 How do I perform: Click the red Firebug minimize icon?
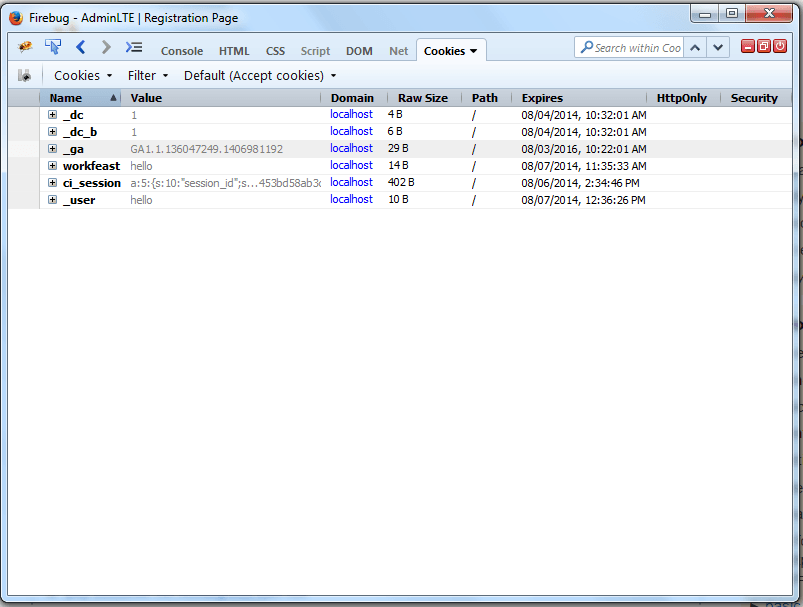pyautogui.click(x=748, y=47)
